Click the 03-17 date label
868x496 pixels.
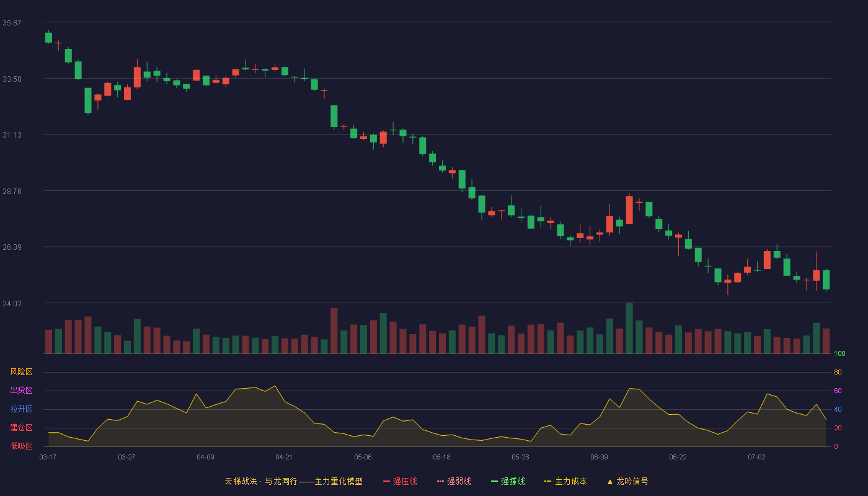pyautogui.click(x=48, y=457)
